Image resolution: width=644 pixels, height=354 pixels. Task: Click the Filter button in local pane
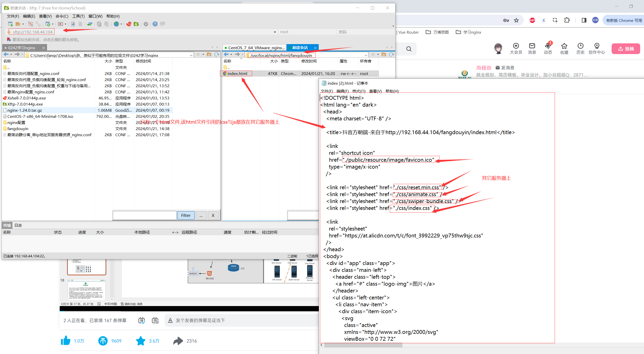(x=186, y=216)
